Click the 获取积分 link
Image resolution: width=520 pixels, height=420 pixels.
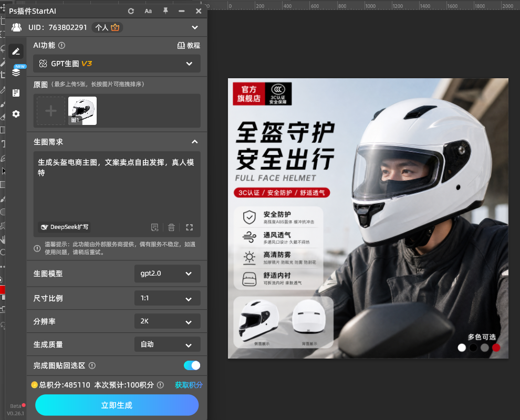(189, 385)
